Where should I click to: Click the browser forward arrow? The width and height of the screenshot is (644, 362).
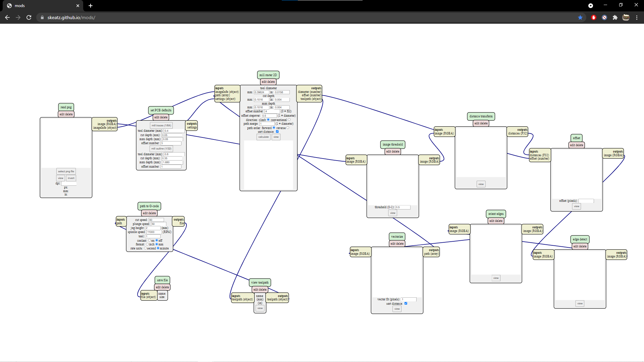[18, 17]
